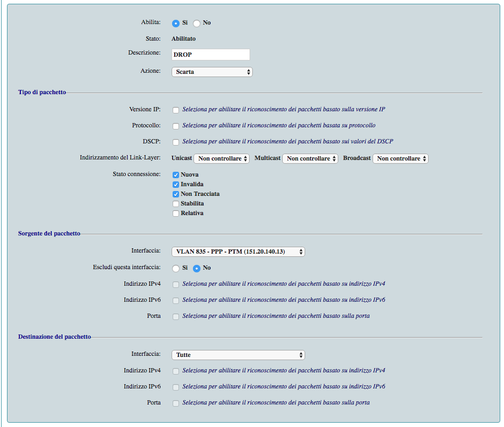Click the Indirizzamento del Link-Layer label

point(120,157)
